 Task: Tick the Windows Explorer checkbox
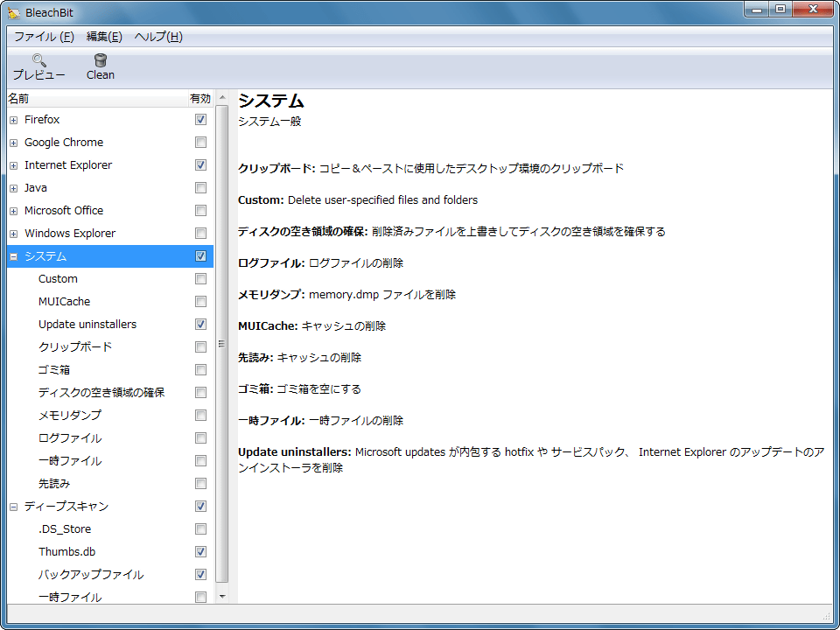coord(201,233)
